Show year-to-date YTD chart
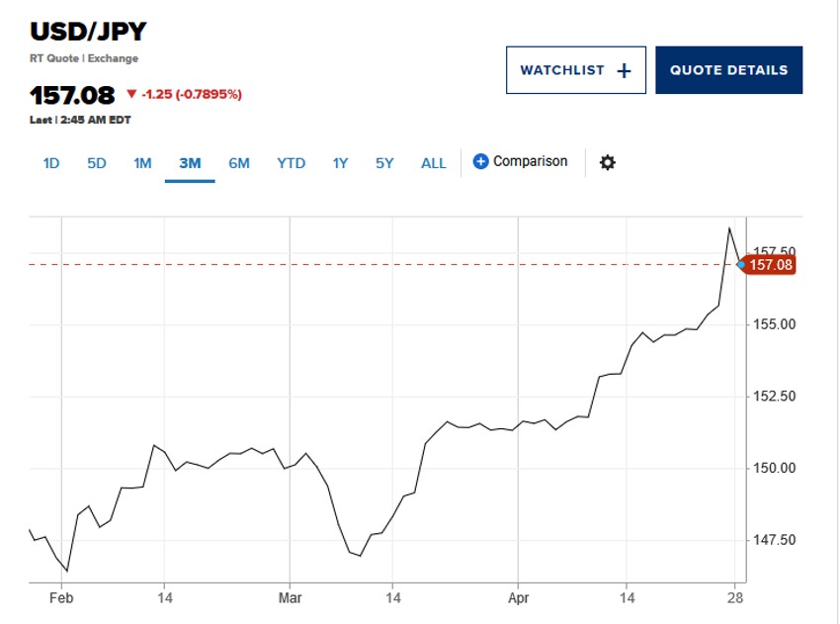 point(291,163)
